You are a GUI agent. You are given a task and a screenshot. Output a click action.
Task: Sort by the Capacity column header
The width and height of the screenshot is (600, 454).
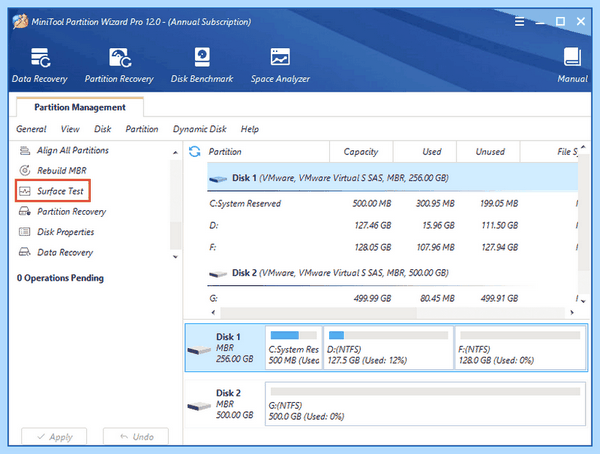click(x=361, y=152)
